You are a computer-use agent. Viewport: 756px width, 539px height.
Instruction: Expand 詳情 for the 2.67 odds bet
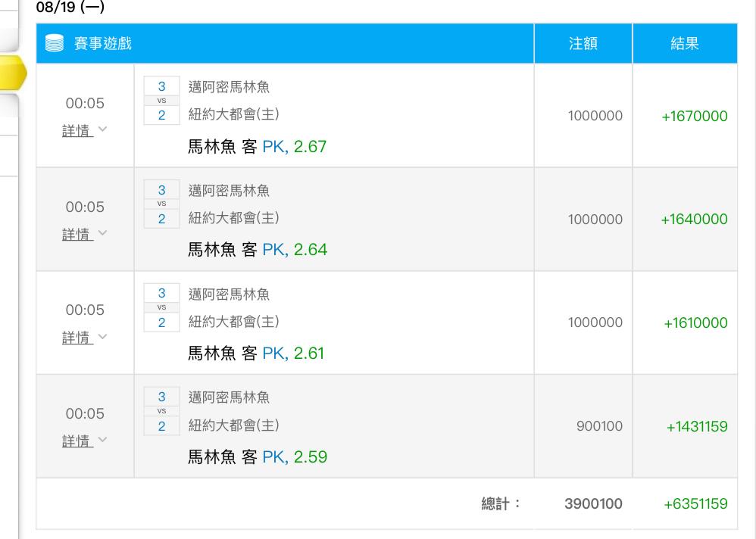[x=77, y=130]
